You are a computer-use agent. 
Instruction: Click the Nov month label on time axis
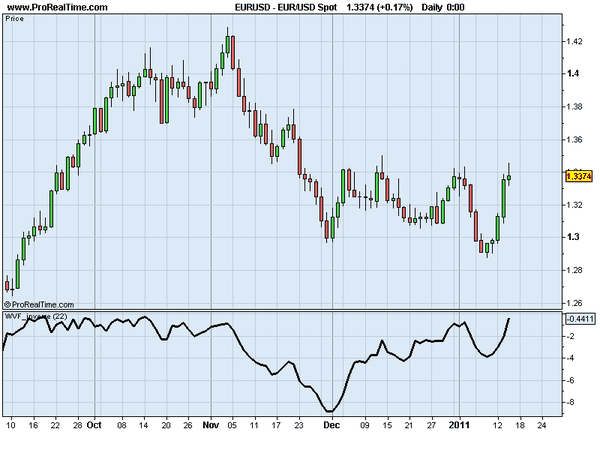pyautogui.click(x=211, y=425)
